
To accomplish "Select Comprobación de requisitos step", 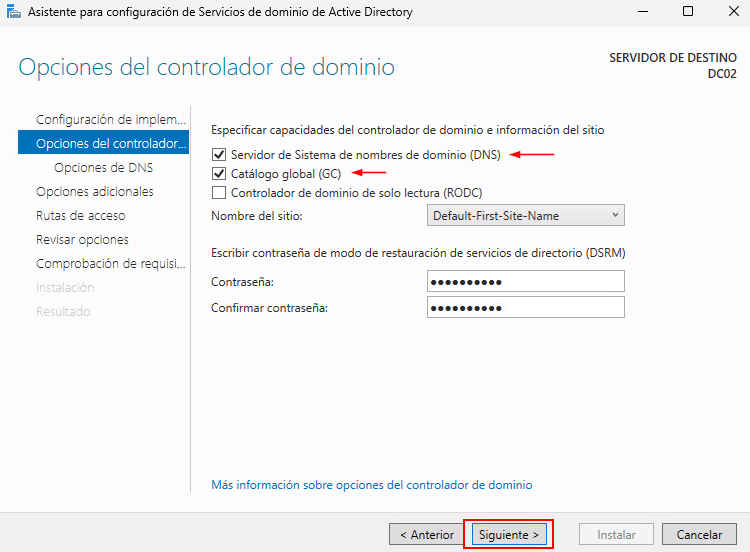I will [110, 263].
